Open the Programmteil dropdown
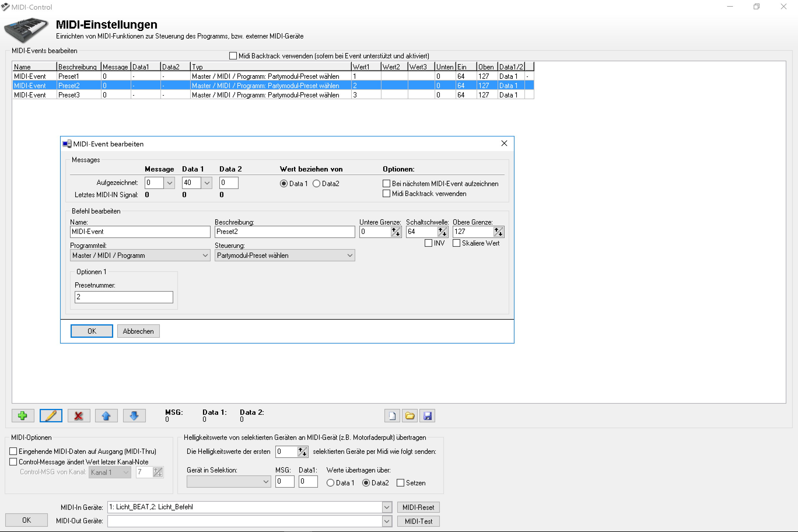Screen dimensions: 798x532 pos(205,255)
